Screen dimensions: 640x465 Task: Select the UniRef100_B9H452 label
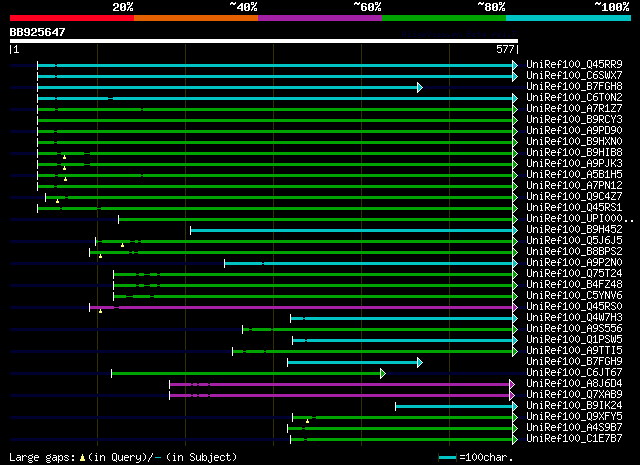[x=574, y=230]
